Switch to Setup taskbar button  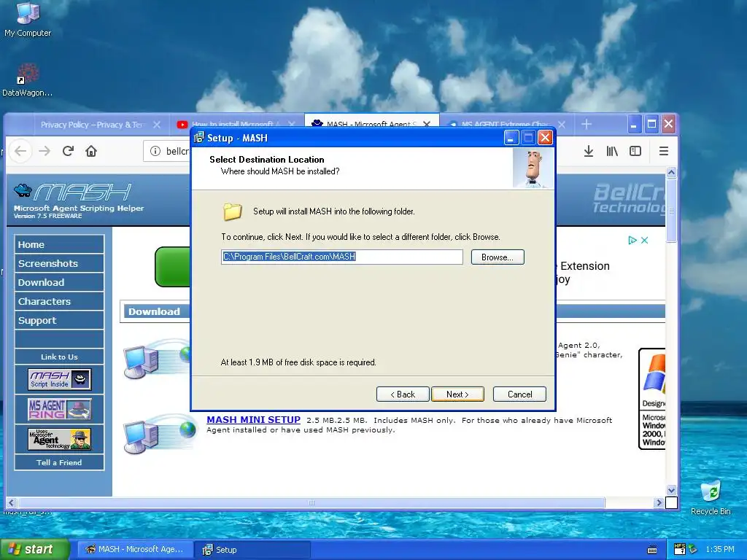[252, 550]
